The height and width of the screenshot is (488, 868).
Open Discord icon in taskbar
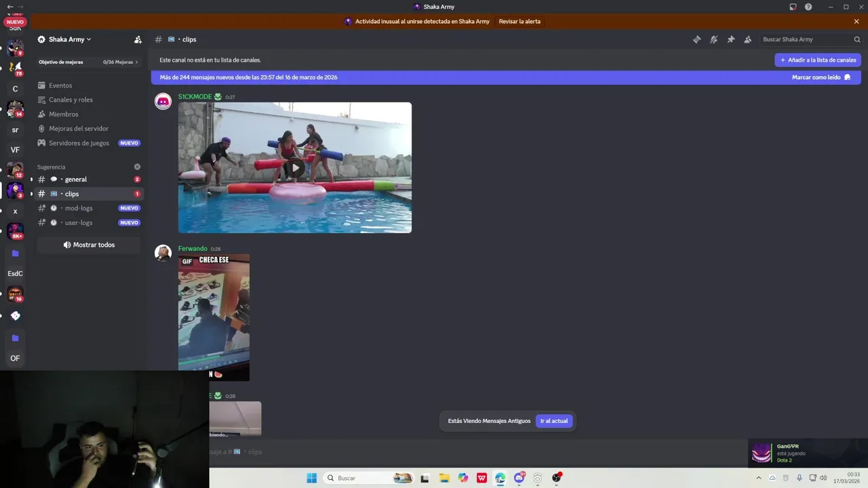[x=519, y=478]
